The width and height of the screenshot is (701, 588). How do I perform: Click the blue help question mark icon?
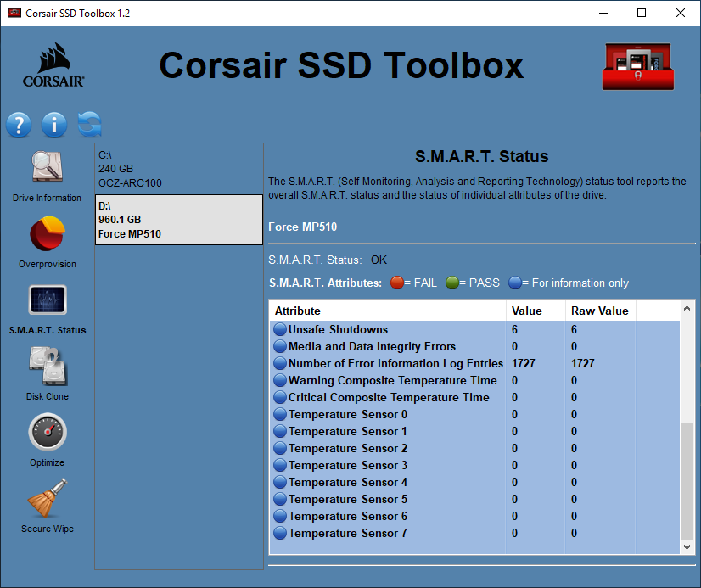click(19, 125)
